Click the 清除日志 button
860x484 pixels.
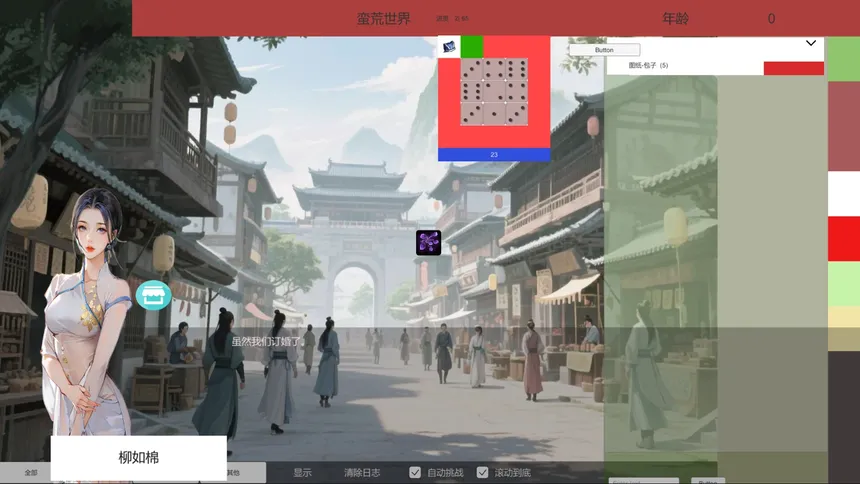(x=362, y=472)
